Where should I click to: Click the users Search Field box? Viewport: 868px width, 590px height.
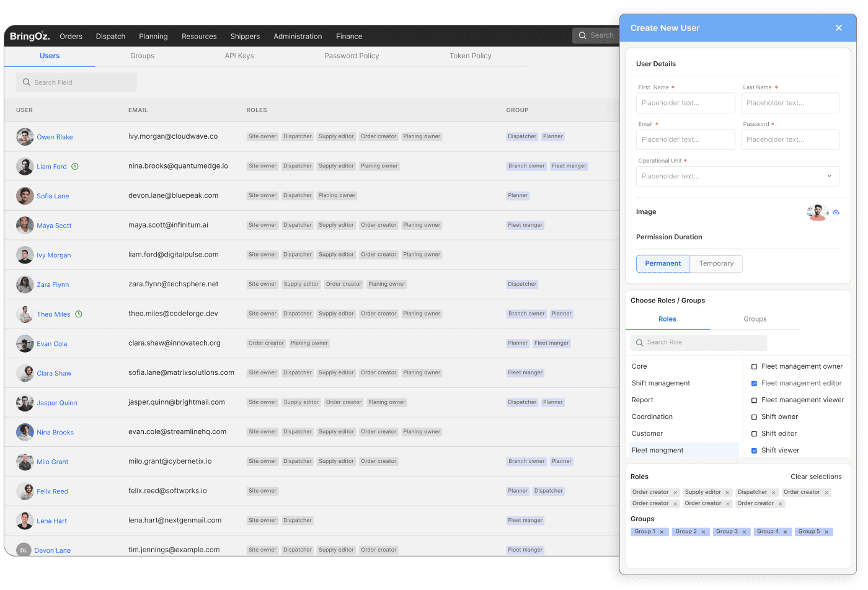tap(76, 82)
